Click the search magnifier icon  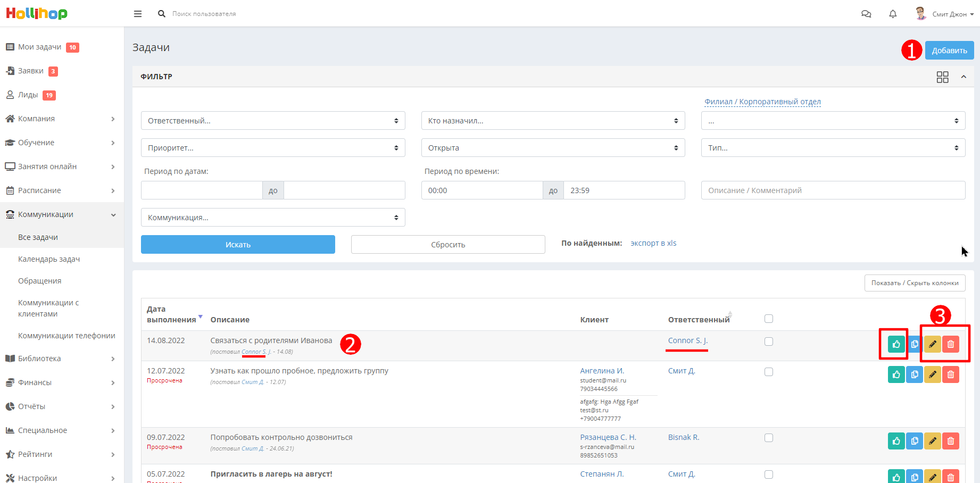(162, 14)
